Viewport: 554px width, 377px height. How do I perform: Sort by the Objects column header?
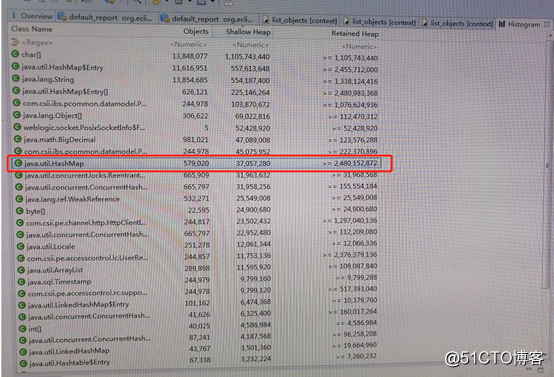click(x=196, y=31)
